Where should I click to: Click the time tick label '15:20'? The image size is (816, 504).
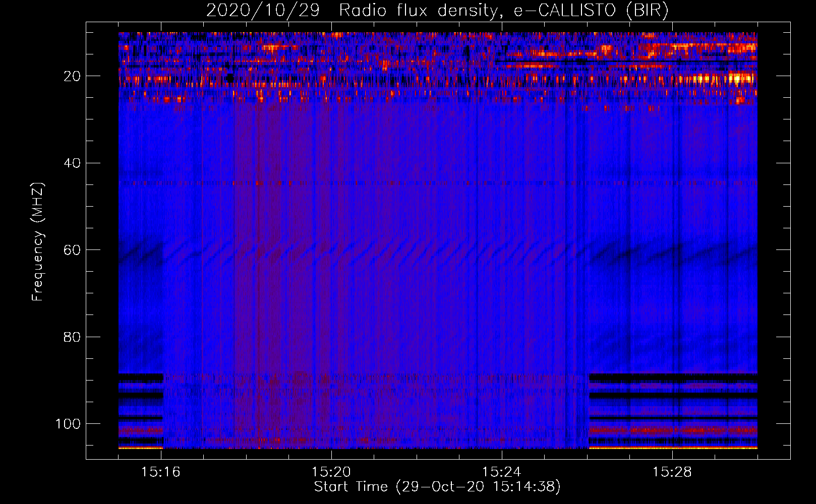click(x=331, y=472)
